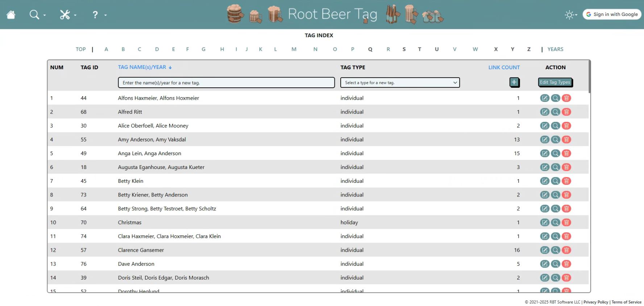Click Sign in with Google button

point(612,15)
